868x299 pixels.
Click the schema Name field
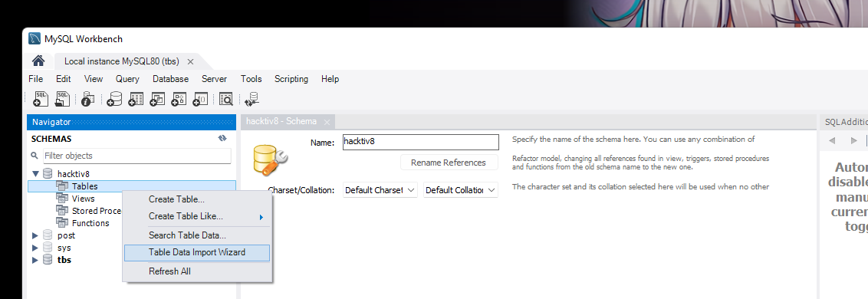(x=421, y=142)
